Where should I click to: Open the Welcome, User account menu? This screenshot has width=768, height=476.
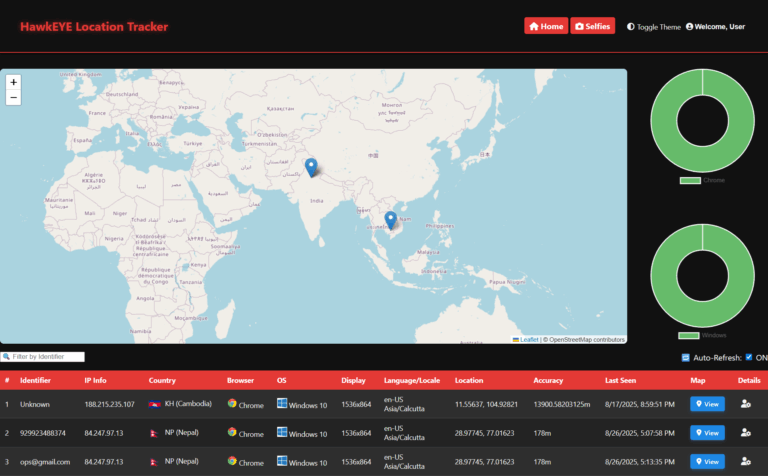coord(715,27)
